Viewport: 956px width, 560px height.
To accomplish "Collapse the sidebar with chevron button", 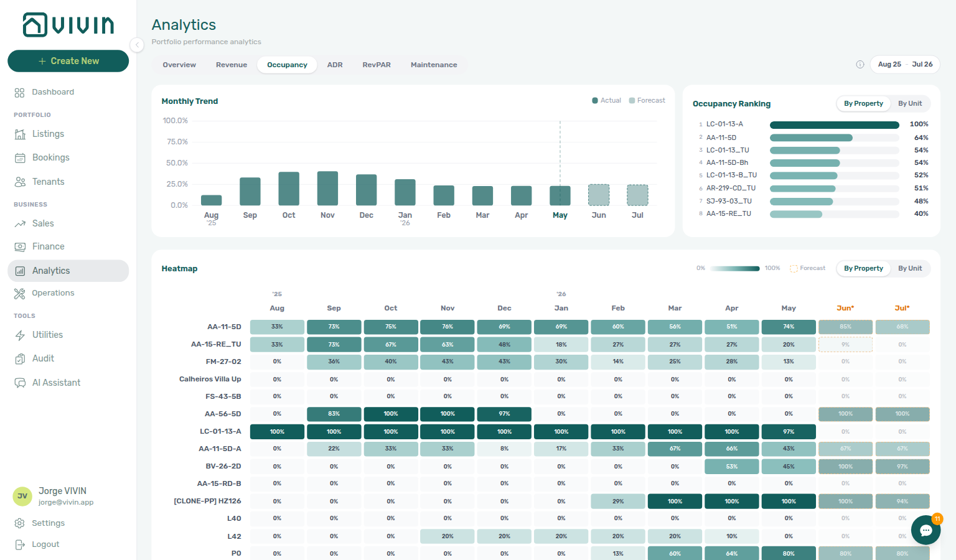I will coord(137,45).
